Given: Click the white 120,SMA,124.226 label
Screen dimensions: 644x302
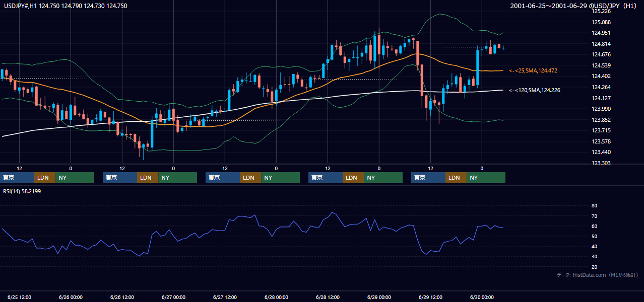Looking at the screenshot, I should (x=535, y=90).
